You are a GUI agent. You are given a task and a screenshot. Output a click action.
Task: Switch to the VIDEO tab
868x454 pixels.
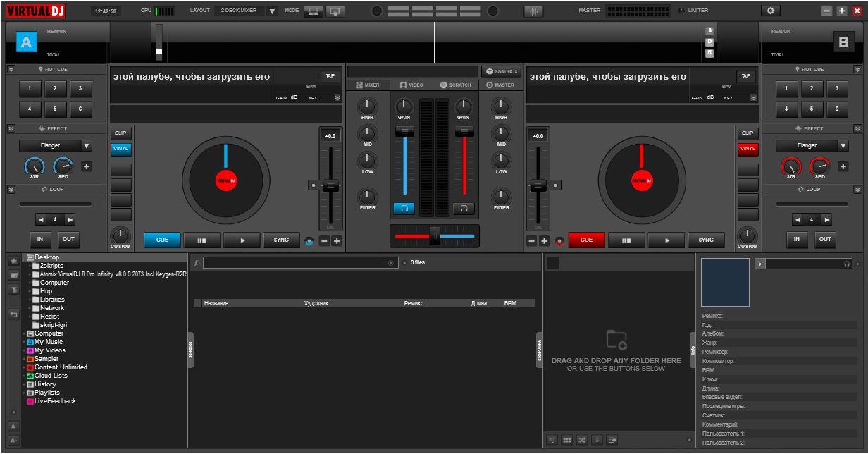pyautogui.click(x=411, y=85)
